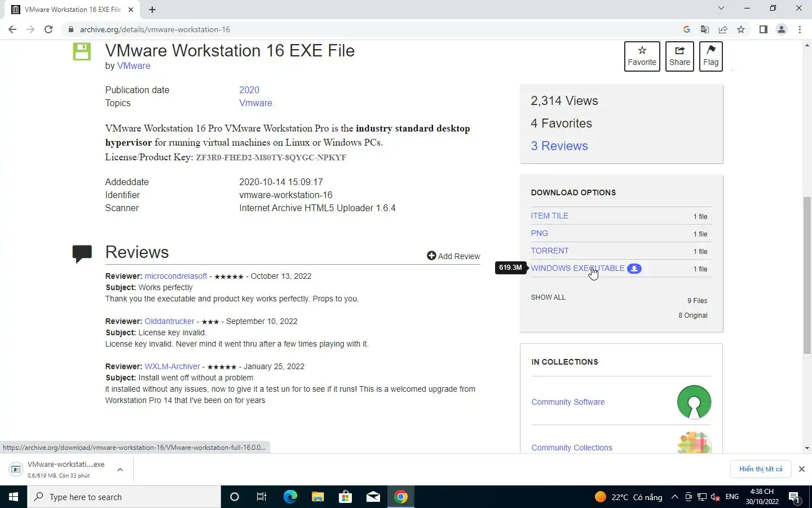812x508 pixels.
Task: Click the address bar URL
Action: 155,29
